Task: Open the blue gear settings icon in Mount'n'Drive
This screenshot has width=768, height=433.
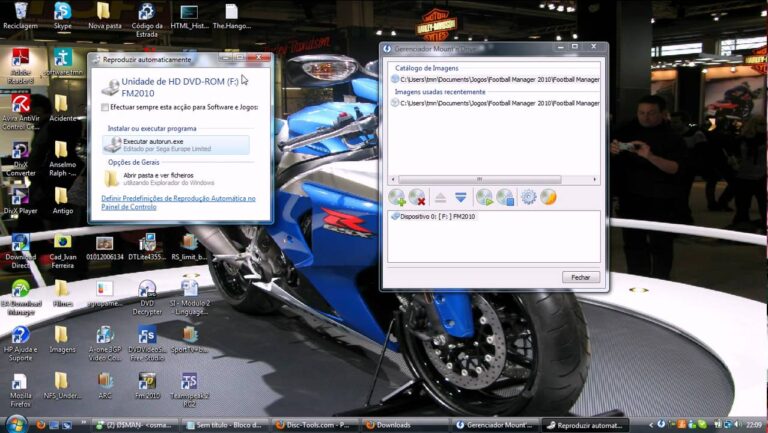Action: coord(528,197)
